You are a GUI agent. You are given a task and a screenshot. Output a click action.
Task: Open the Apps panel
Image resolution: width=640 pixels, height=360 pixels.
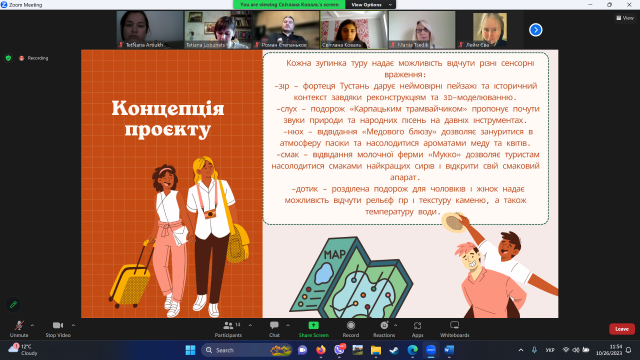coord(417,329)
